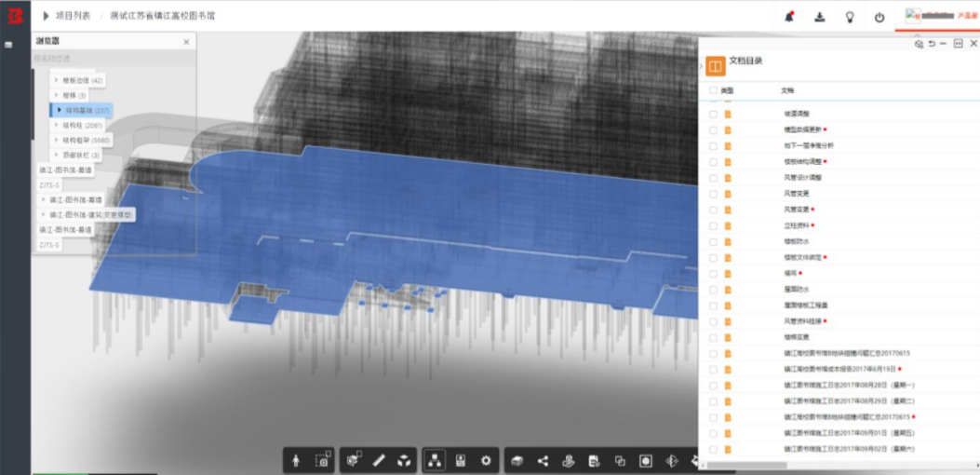
Task: Go to 项目列表 breadcrumb
Action: click(73, 16)
